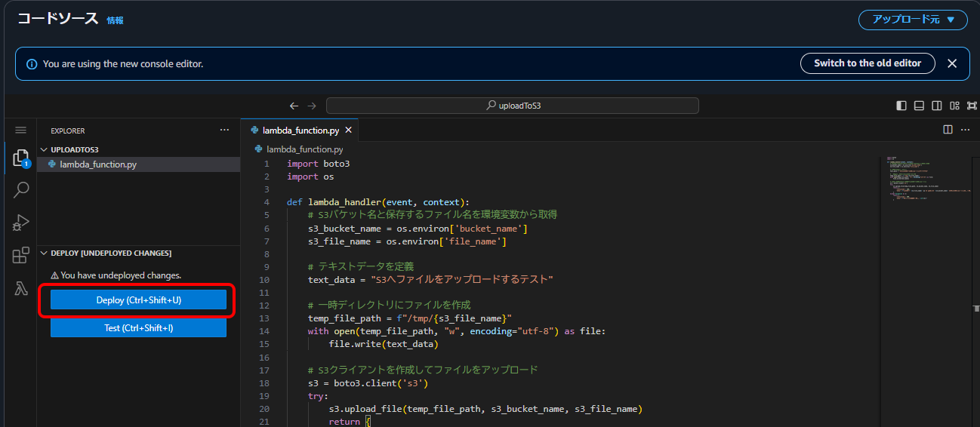Click the Test (Ctrl+Shift+I) button
The width and height of the screenshot is (980, 427).
pyautogui.click(x=139, y=328)
